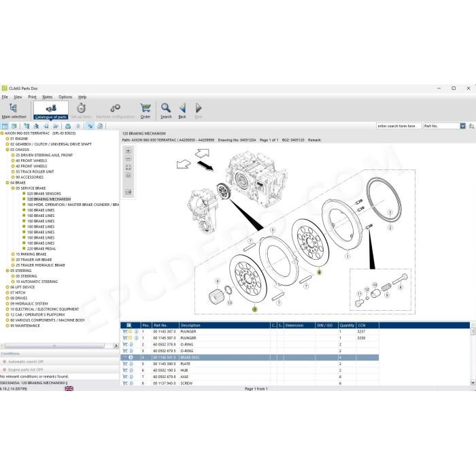The height and width of the screenshot is (476, 476).
Task: Select the Catalogue of parts tool
Action: pyautogui.click(x=51, y=111)
